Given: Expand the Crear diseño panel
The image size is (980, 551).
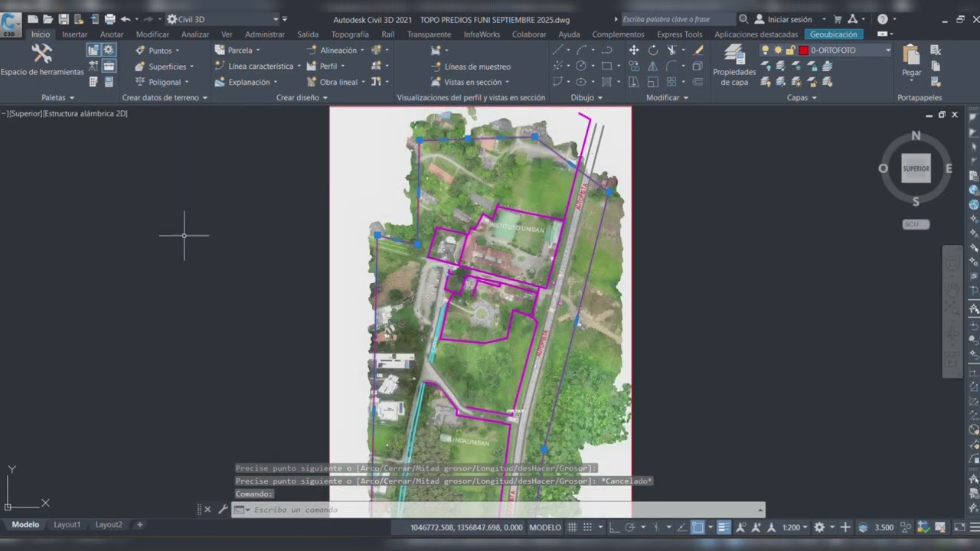Looking at the screenshot, I should pos(302,97).
